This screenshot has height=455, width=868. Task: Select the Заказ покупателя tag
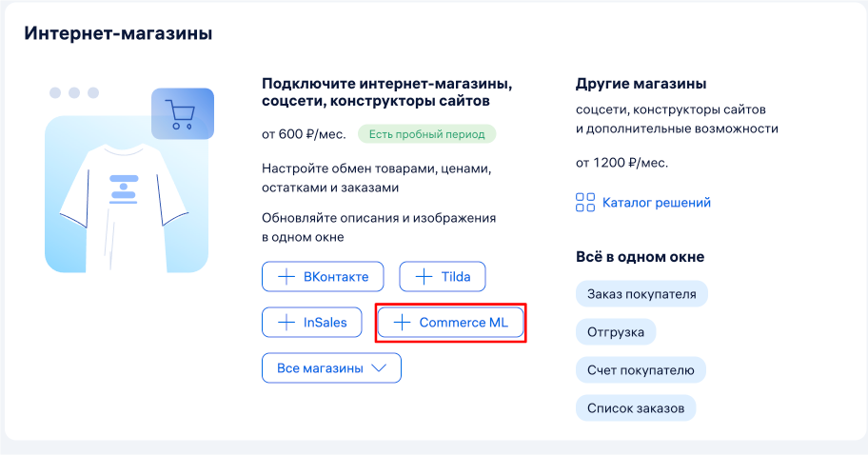(x=641, y=294)
